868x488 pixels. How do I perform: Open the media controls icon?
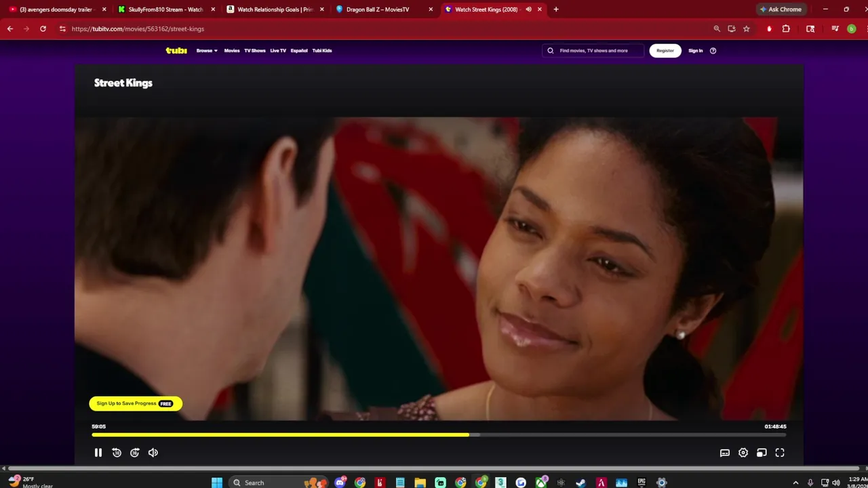point(835,28)
